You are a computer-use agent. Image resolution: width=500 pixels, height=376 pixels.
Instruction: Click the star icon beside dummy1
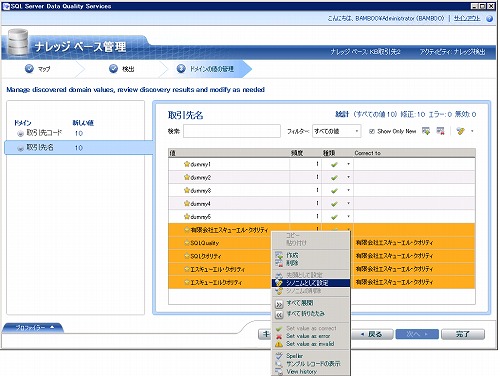(187, 164)
